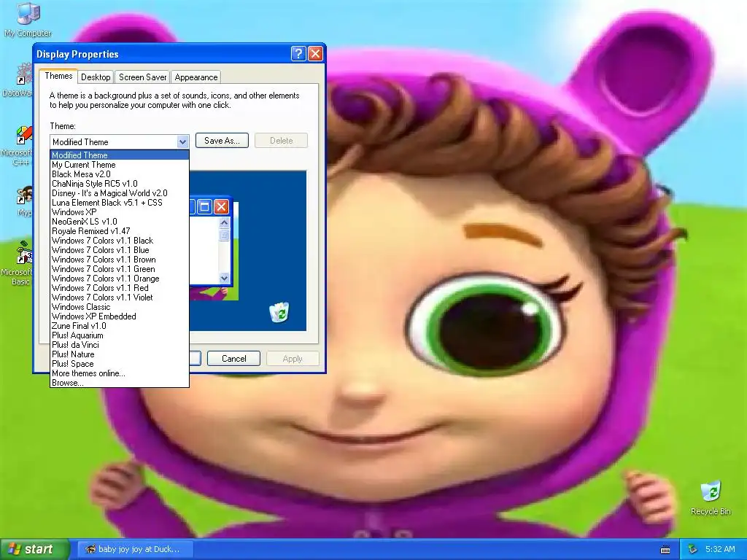
Task: Open the Microsoft C++ desktop shortcut
Action: pyautogui.click(x=20, y=145)
